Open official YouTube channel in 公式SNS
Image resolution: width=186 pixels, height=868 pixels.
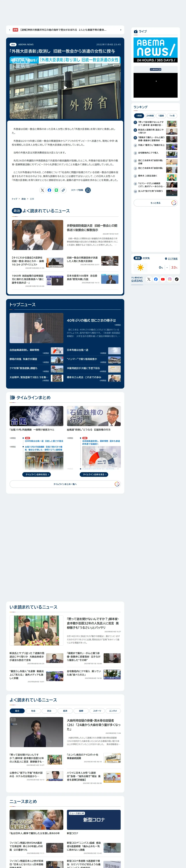163,279
